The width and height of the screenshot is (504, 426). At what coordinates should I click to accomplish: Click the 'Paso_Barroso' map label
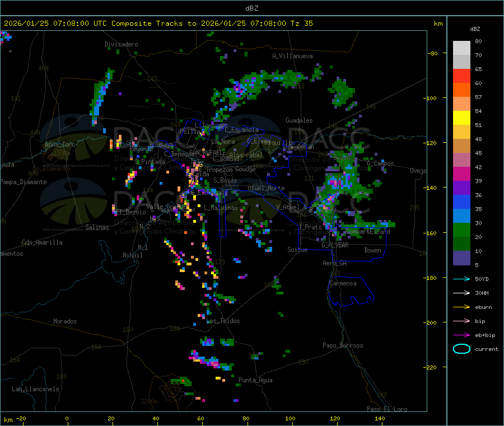pos(343,345)
